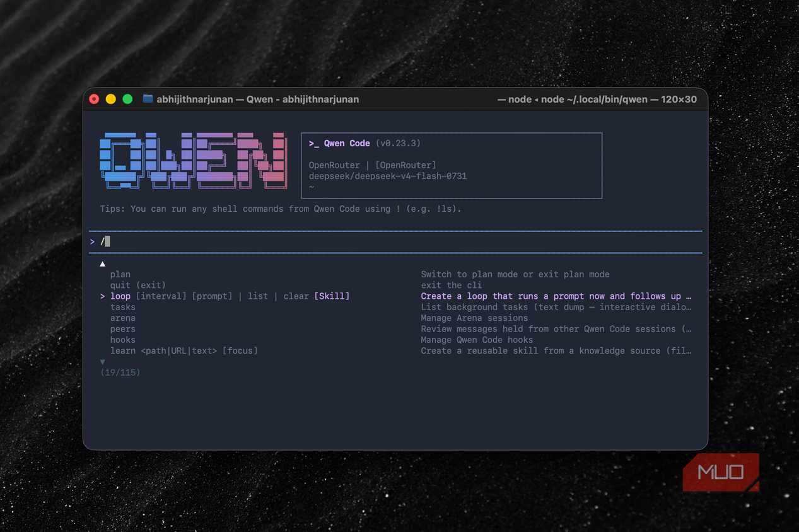Click the 'OpenRouter | [OpenRouter]' line

coord(372,165)
